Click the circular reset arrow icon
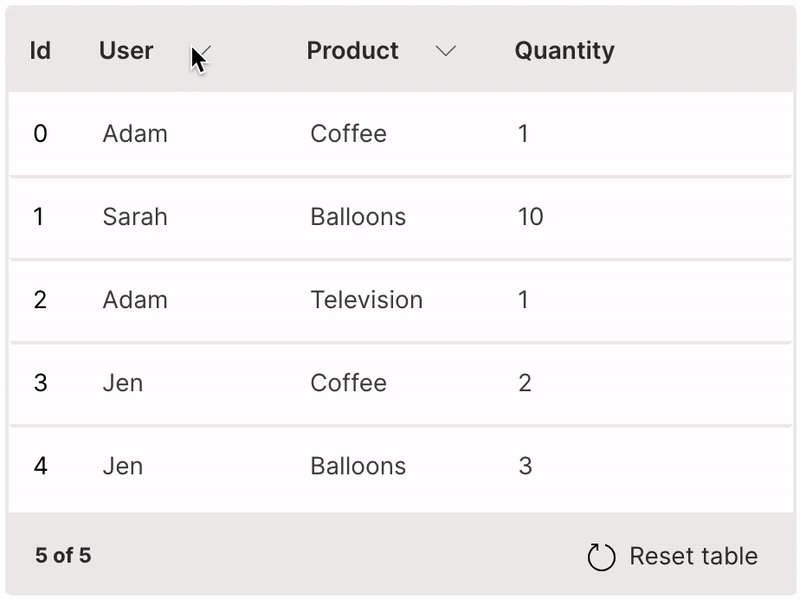 [601, 557]
